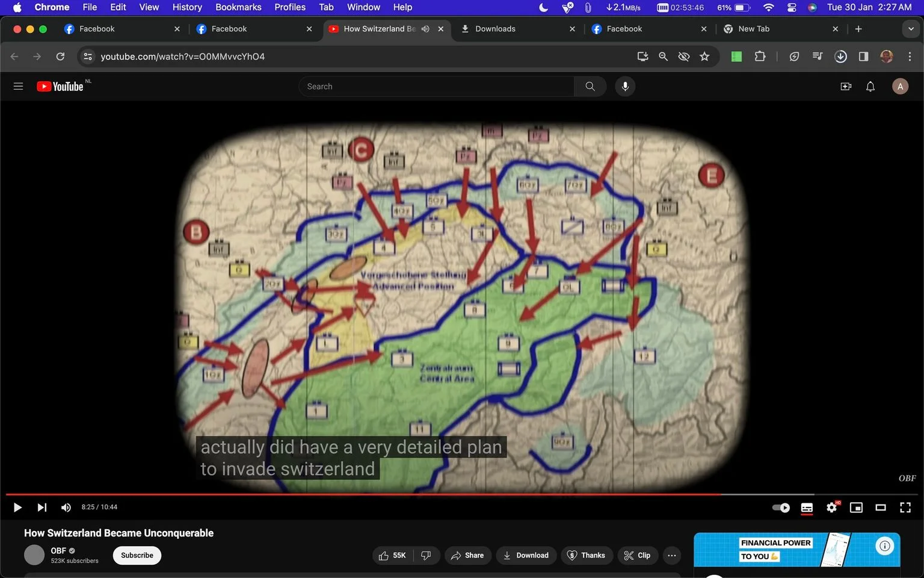Open more actions ellipsis menu
This screenshot has width=924, height=578.
[x=672, y=555]
